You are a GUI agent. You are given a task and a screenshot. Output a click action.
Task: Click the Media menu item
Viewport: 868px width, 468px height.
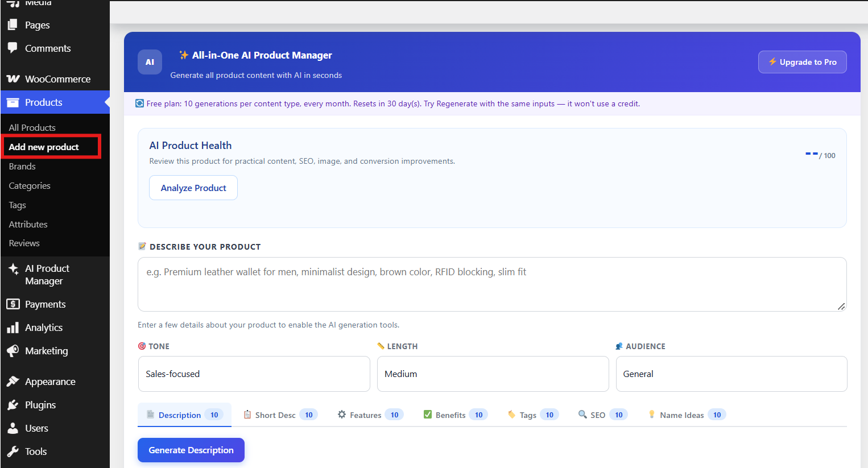click(38, 3)
